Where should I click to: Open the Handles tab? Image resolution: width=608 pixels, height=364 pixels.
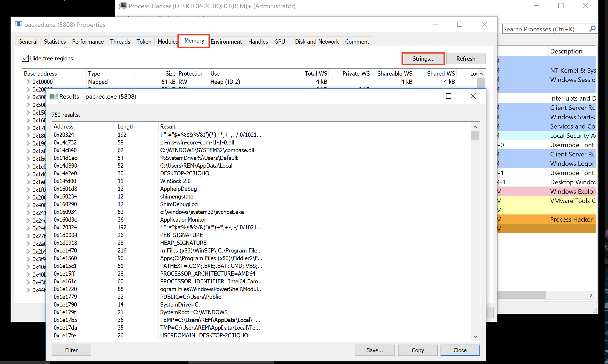258,42
